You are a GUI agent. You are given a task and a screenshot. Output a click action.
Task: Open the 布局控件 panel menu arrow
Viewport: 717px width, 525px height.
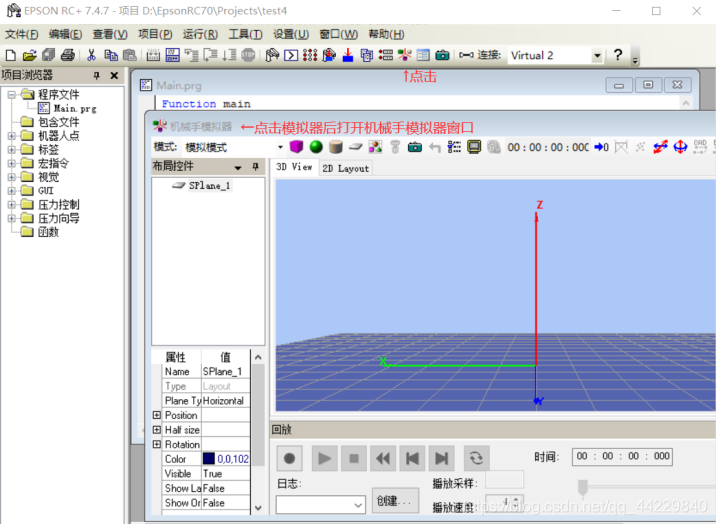pos(238,167)
